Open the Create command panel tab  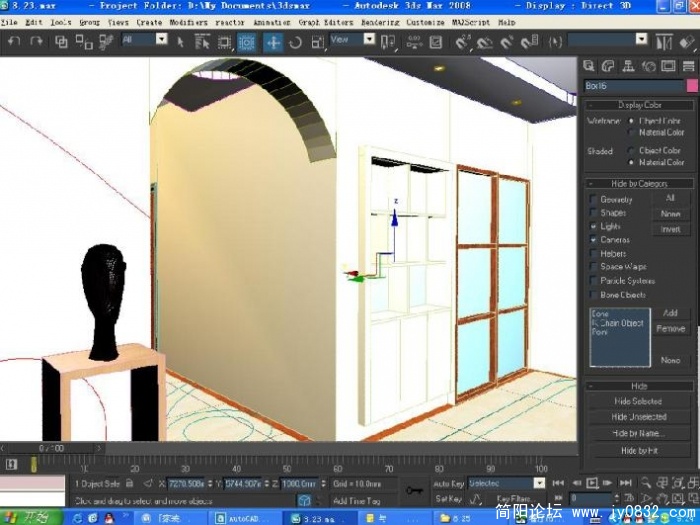[589, 66]
